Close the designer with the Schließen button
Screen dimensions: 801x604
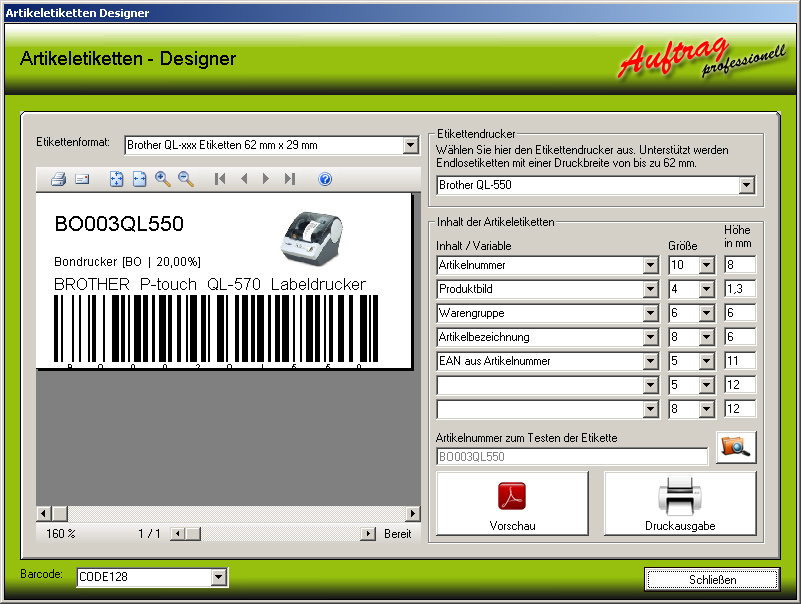pyautogui.click(x=712, y=579)
